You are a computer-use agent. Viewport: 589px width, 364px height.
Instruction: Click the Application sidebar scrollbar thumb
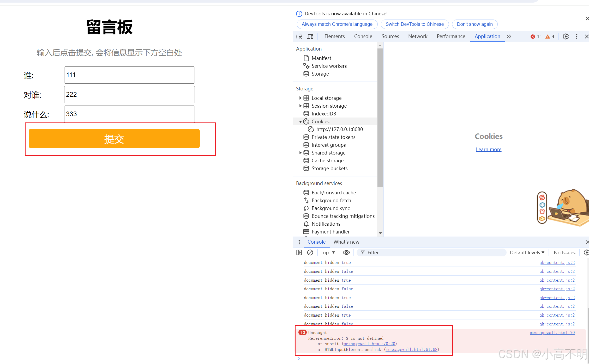click(380, 118)
